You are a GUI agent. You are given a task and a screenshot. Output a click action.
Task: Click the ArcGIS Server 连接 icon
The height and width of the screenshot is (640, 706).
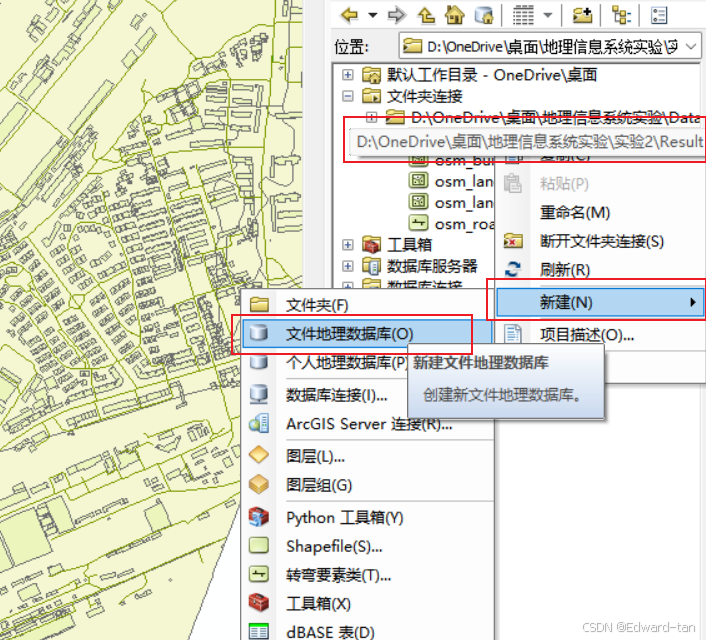click(x=259, y=423)
